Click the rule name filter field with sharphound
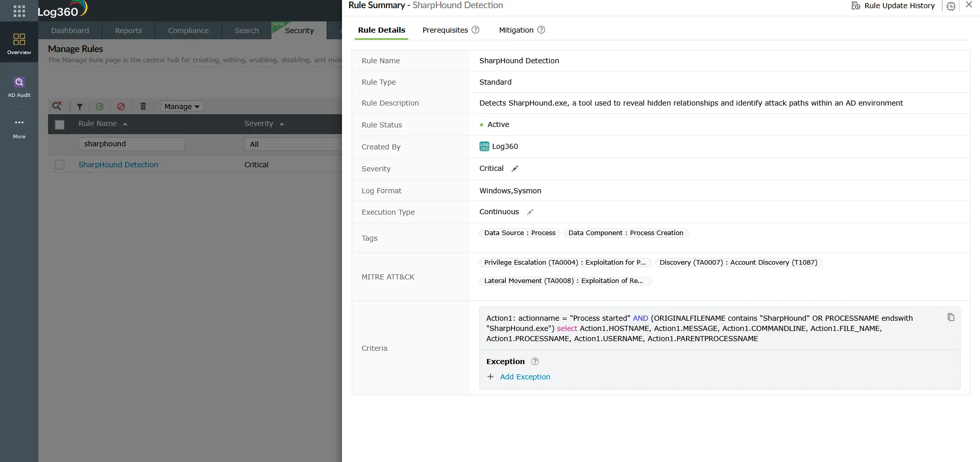Viewport: 980px width, 462px height. [x=132, y=144]
